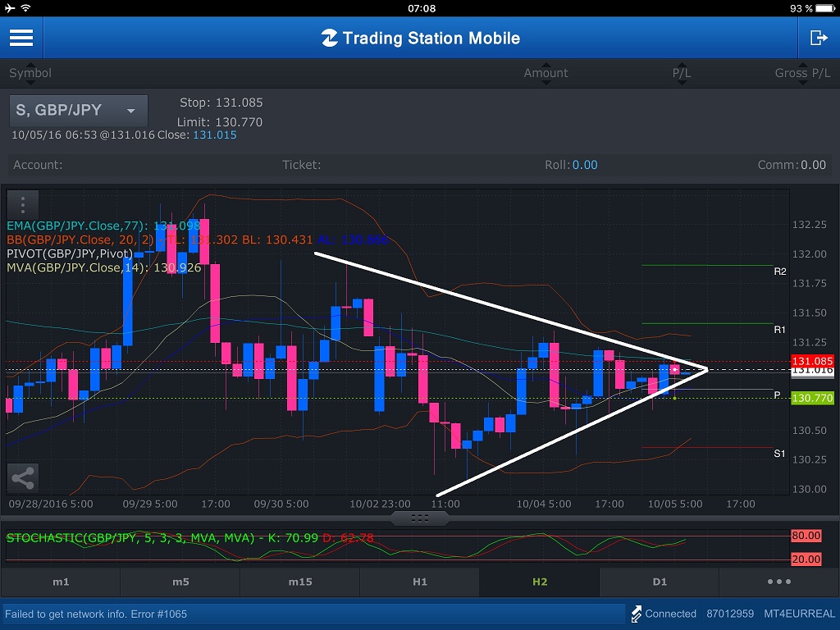Viewport: 840px width, 630px height.
Task: Tap the Account: field label
Action: [x=38, y=165]
